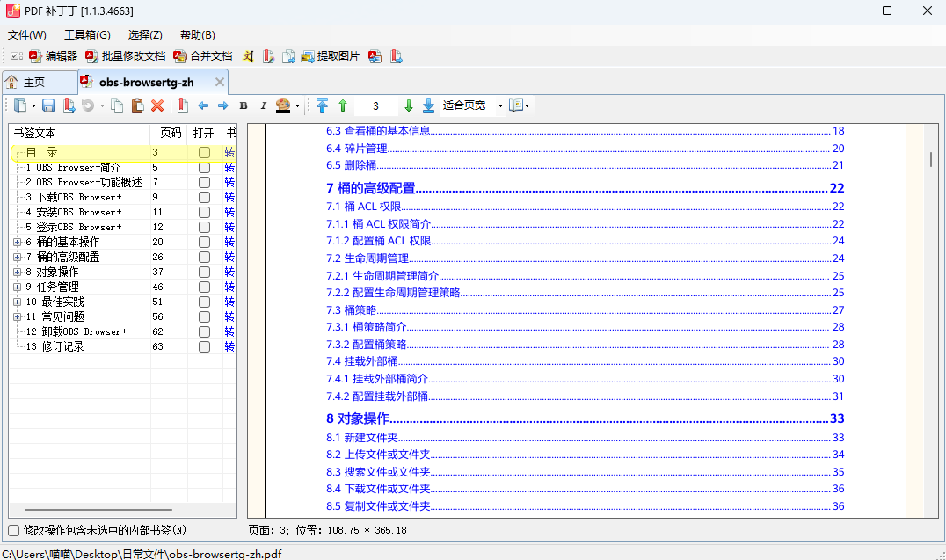This screenshot has height=560, width=946.
Task: Save the document with the save icon
Action: (x=47, y=105)
